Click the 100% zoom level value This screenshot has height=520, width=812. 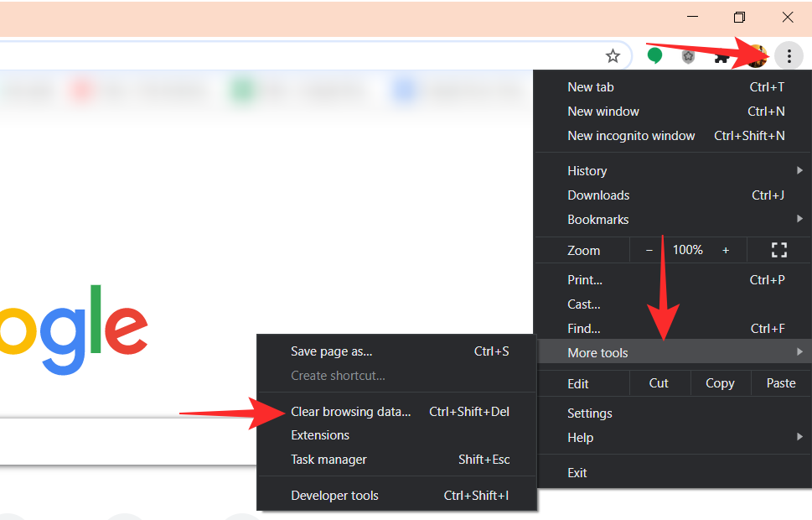coord(687,250)
